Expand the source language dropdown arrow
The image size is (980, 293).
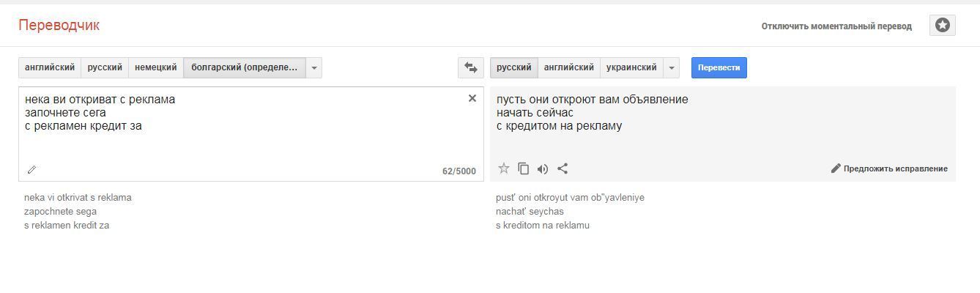point(313,68)
